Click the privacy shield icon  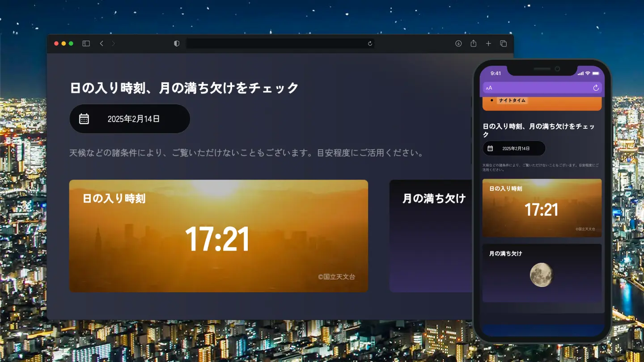tap(177, 43)
